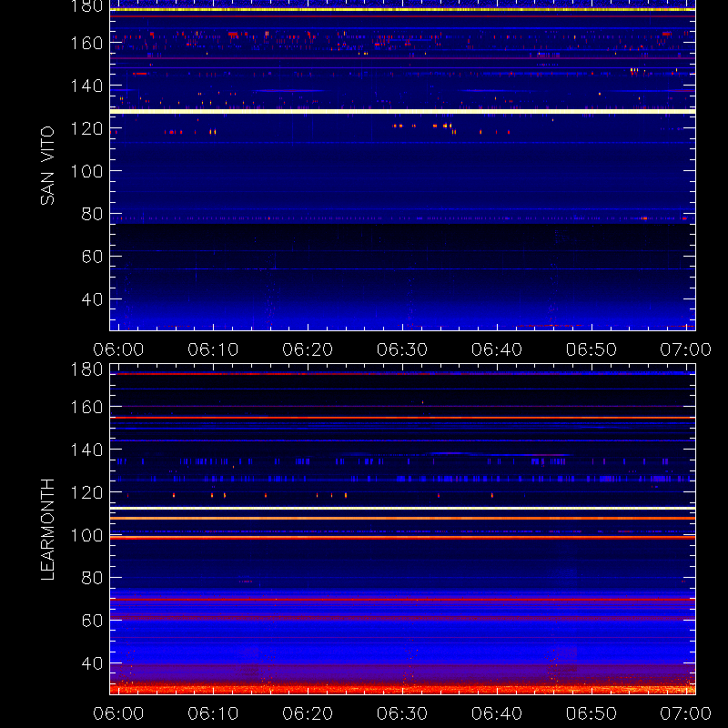
Task: Select the 100 tick label on the San Vito plot
Action: pyautogui.click(x=86, y=171)
